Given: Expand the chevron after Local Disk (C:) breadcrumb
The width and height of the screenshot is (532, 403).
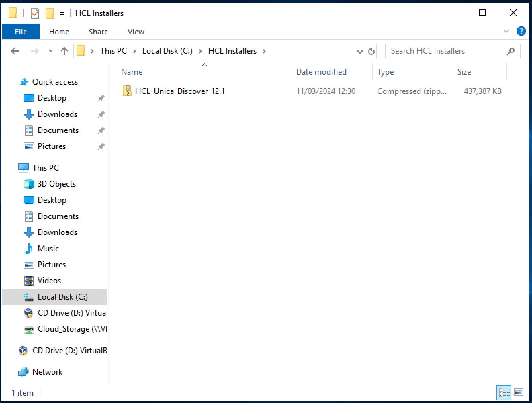Looking at the screenshot, I should coord(201,51).
